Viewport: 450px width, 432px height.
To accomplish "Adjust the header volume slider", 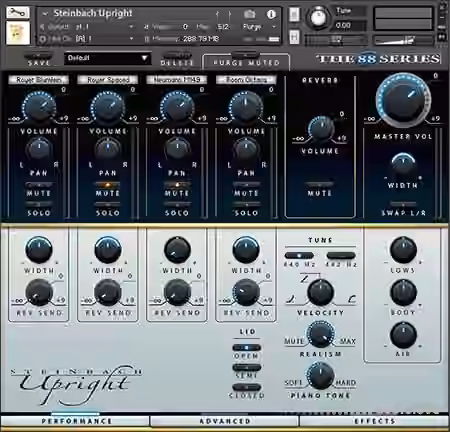I will click(403, 40).
